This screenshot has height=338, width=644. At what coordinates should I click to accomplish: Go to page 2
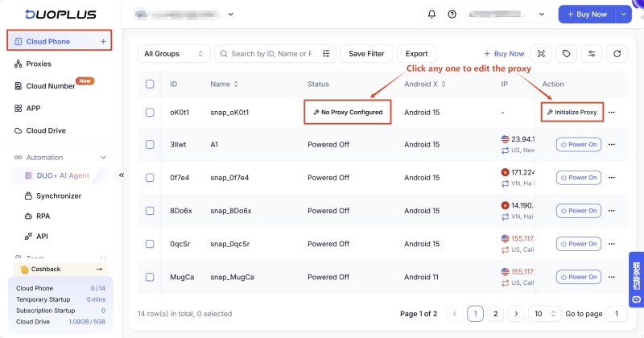[x=495, y=314]
